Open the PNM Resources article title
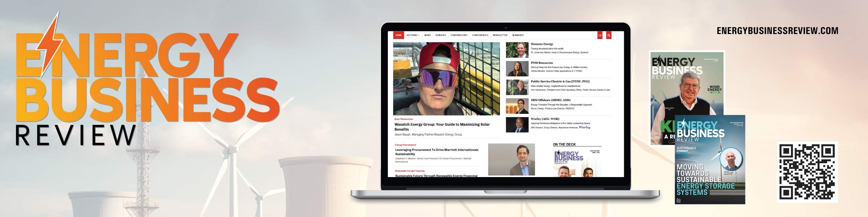 (x=542, y=63)
